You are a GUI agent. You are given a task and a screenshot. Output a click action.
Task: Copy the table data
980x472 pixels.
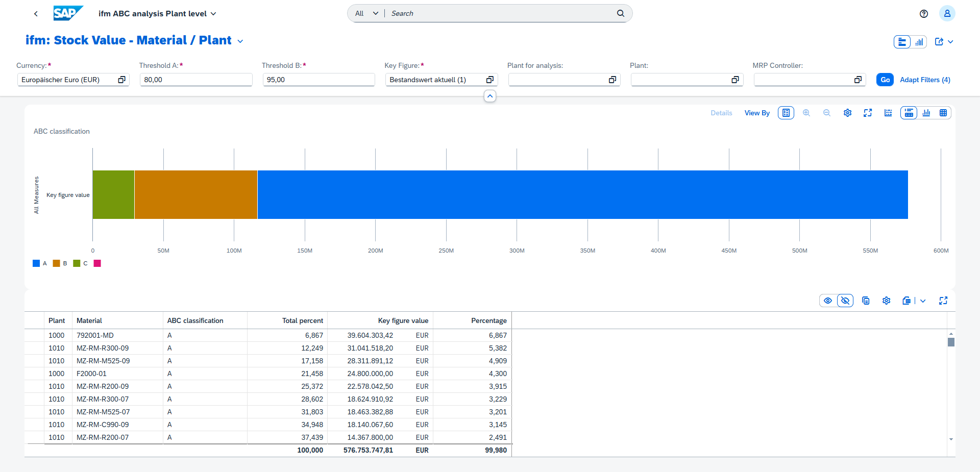(866, 301)
